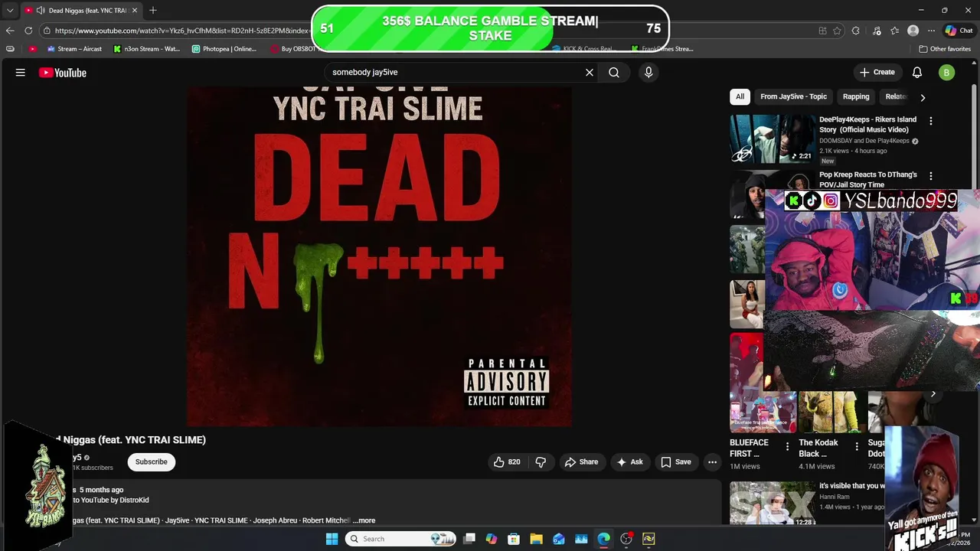
Task: Open browser profile avatar
Action: 913,31
